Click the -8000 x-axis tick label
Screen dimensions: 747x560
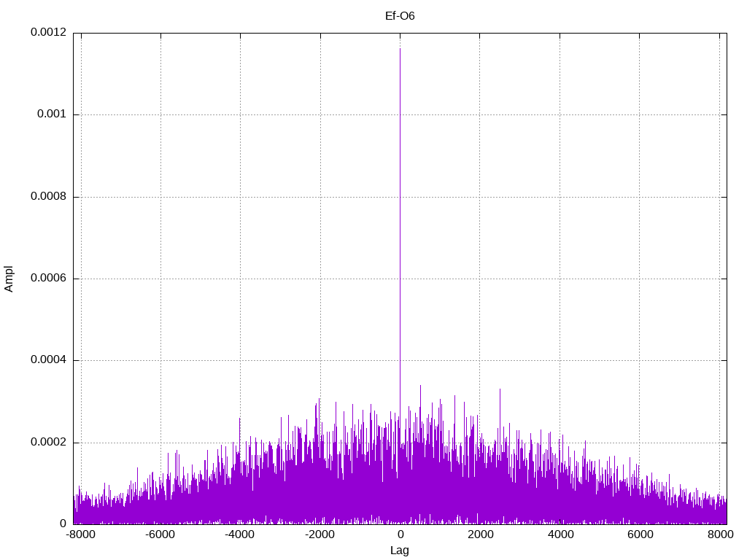click(x=80, y=534)
